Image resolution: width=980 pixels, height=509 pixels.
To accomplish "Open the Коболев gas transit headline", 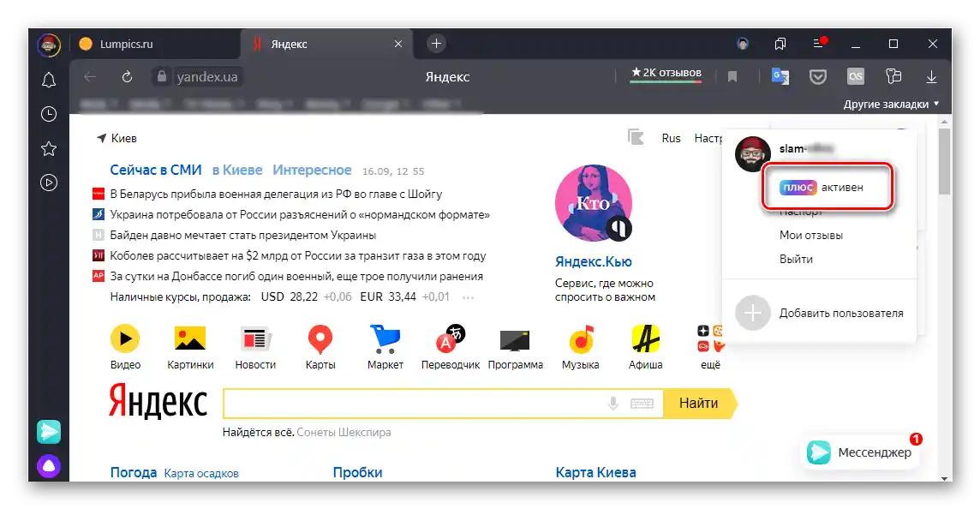I will point(298,255).
